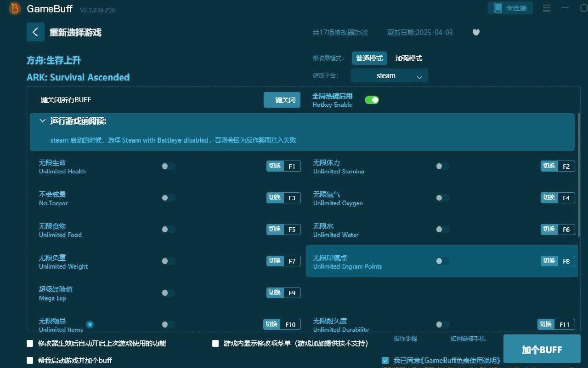Toggle Unlimited Items switch
This screenshot has height=368, width=588.
pos(168,325)
